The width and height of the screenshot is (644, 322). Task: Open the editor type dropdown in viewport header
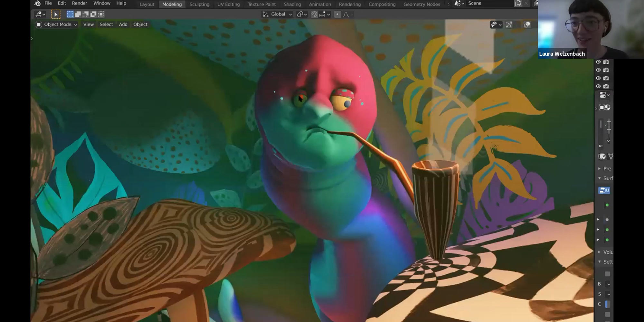[x=40, y=14]
